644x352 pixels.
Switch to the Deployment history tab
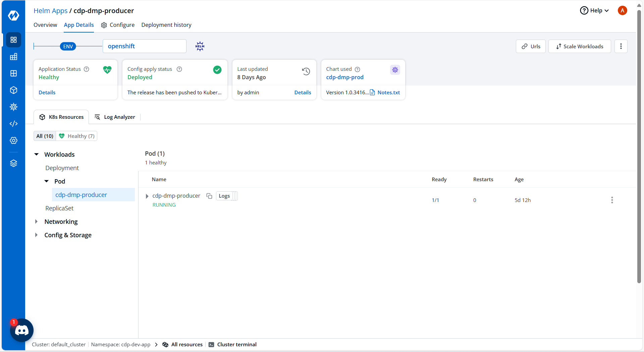coord(166,25)
